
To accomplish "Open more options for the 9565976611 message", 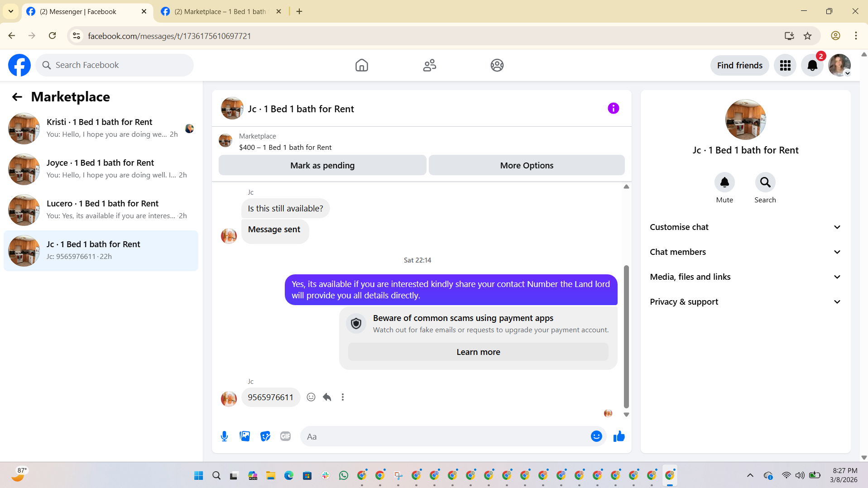I will [x=343, y=397].
